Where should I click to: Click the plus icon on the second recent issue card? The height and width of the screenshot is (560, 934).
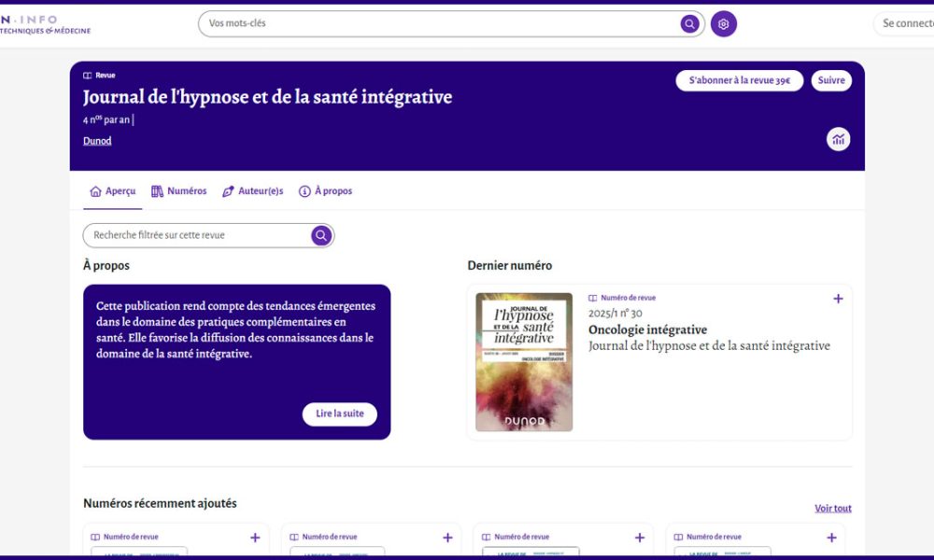(x=446, y=537)
